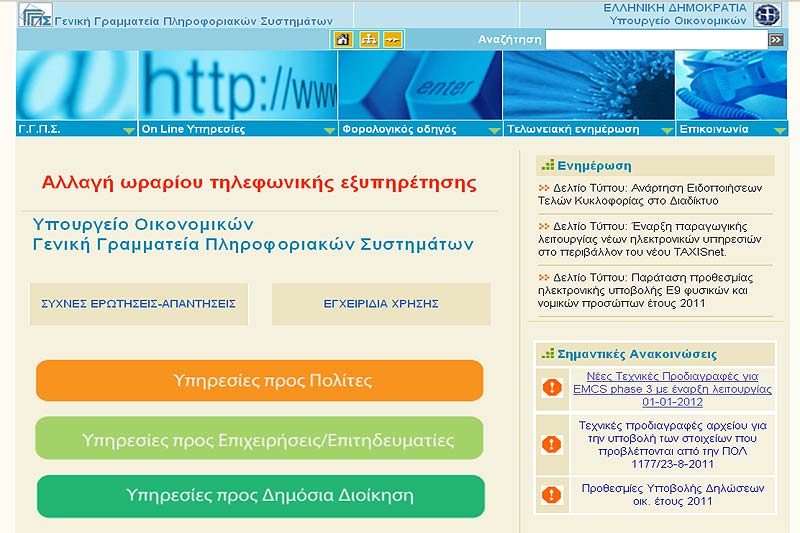Click alert icon beside ΠΟΛ 1177 announcement

(552, 444)
